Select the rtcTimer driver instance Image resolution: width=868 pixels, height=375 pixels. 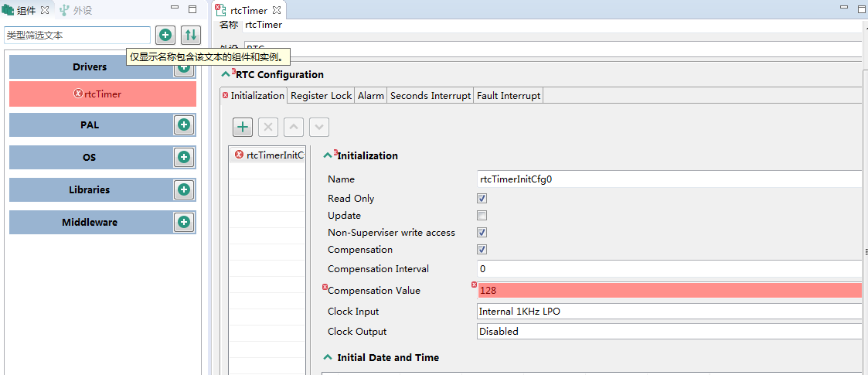103,94
